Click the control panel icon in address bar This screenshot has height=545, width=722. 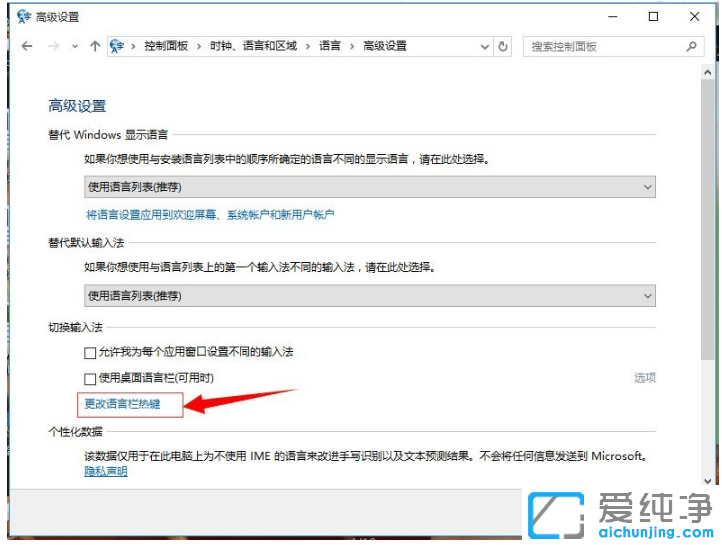(118, 46)
